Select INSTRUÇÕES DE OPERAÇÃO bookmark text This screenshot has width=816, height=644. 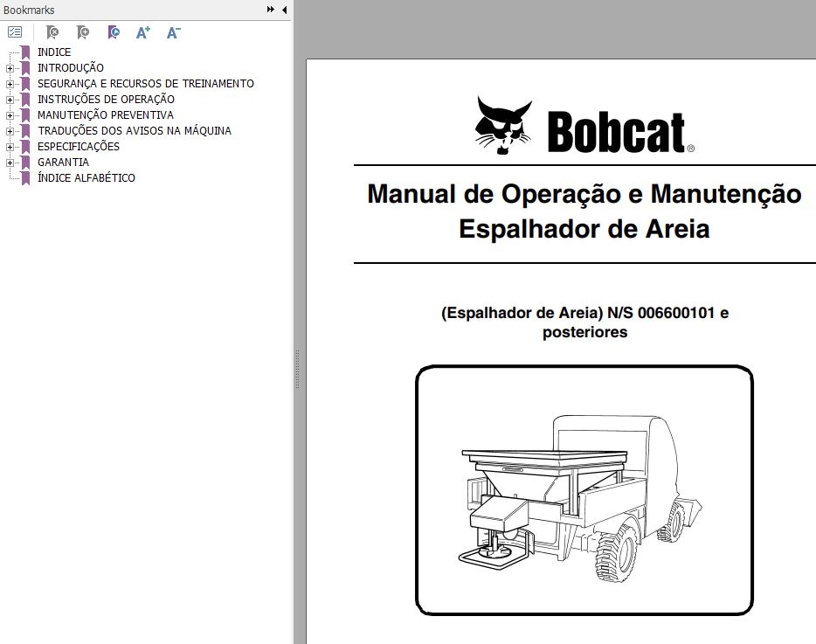coord(106,99)
